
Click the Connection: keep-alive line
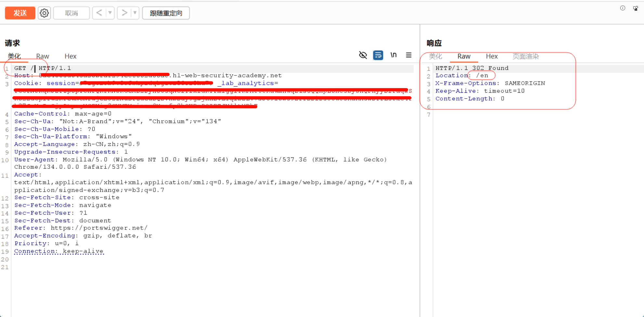[x=59, y=251]
